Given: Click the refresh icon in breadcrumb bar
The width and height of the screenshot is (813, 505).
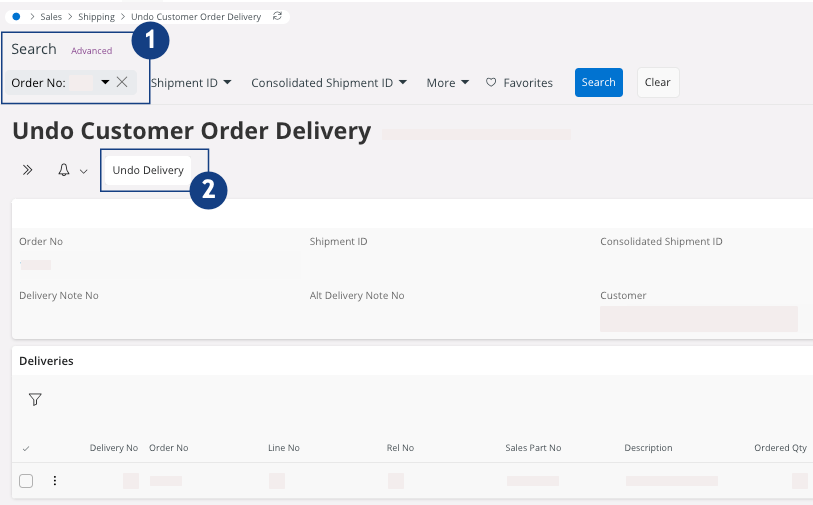Looking at the screenshot, I should (x=277, y=17).
